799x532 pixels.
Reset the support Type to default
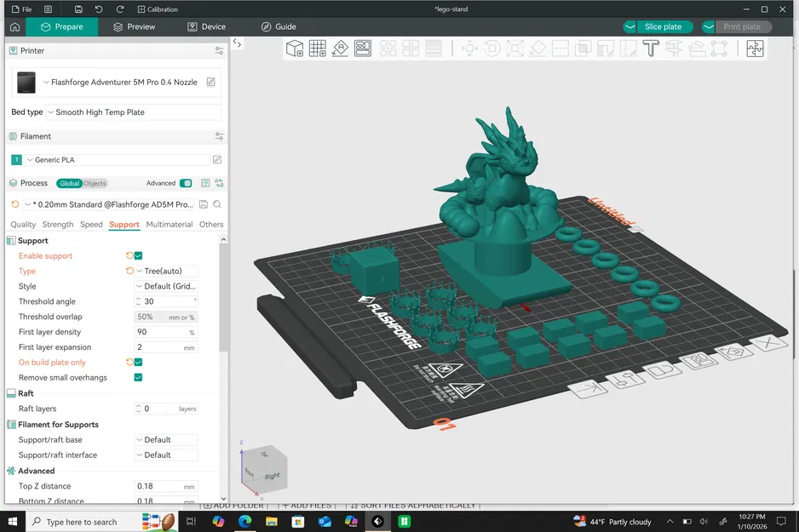pos(129,271)
